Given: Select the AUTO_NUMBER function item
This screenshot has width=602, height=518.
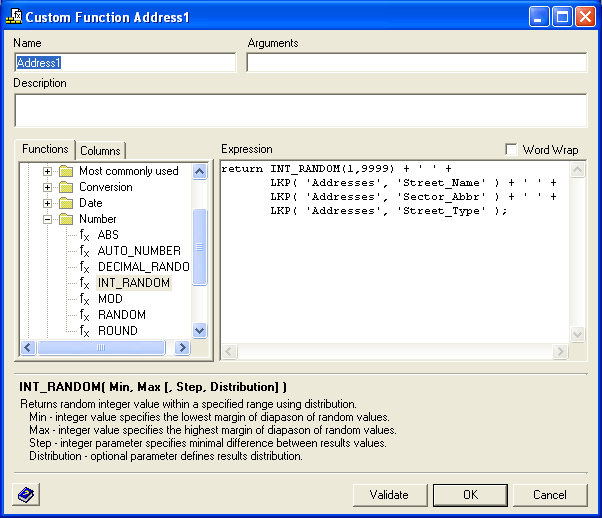Looking at the screenshot, I should (x=138, y=251).
